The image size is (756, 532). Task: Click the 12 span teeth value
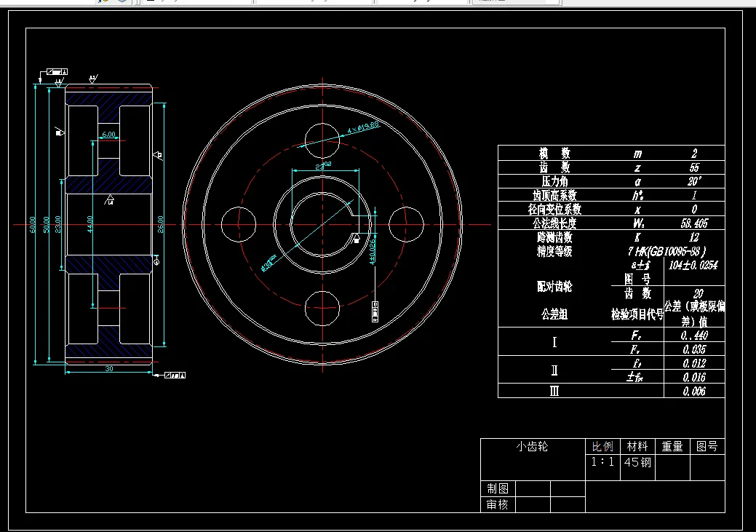694,237
